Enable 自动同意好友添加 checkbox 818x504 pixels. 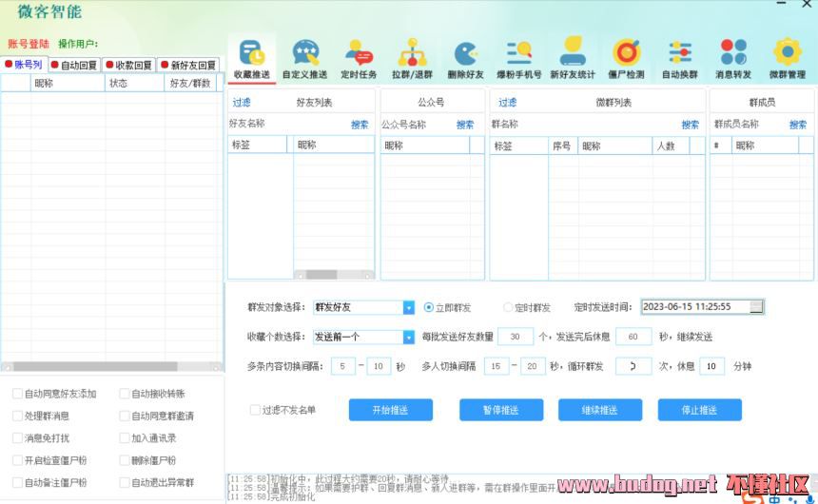tap(17, 394)
